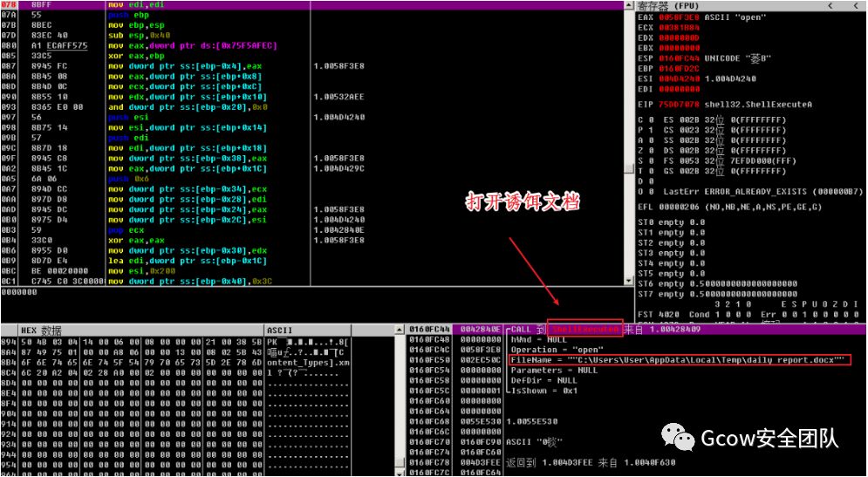
Task: Select the "push ebp" instruction line
Action: [x=129, y=16]
